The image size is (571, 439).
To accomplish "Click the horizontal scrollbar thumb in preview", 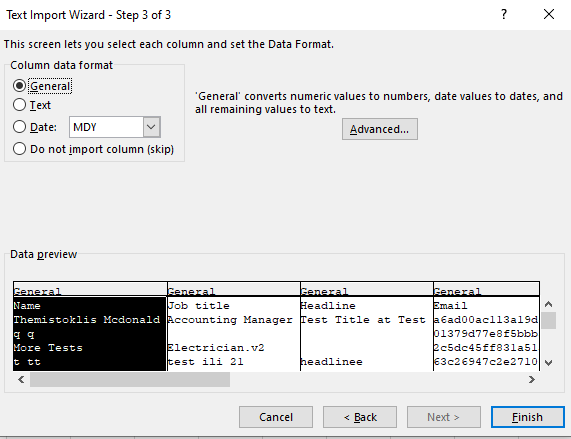I will tap(130, 380).
